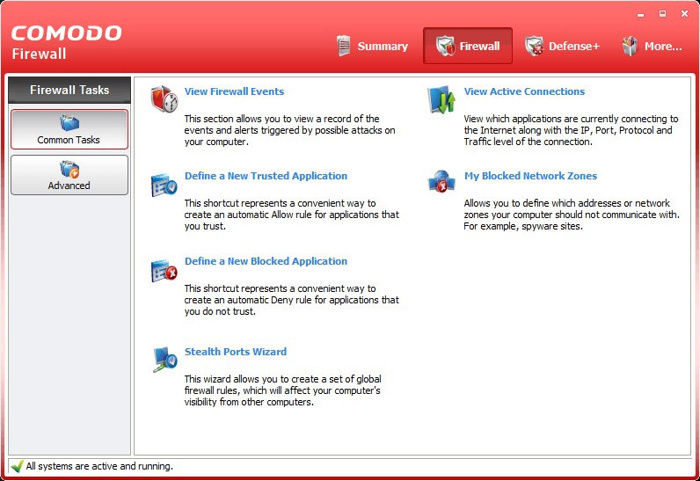The height and width of the screenshot is (481, 700).
Task: Launch the Stealth Ports Wizard link
Action: click(235, 352)
